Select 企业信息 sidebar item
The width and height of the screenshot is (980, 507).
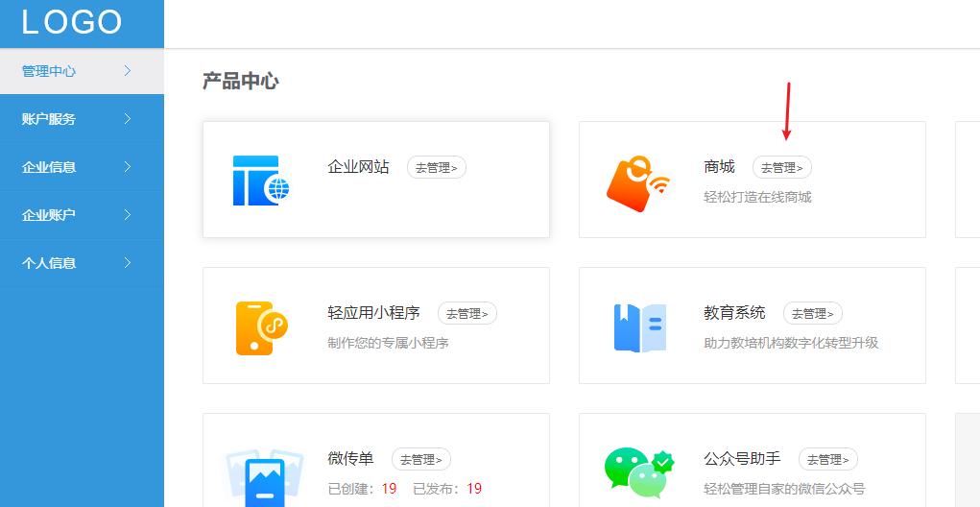pos(82,167)
